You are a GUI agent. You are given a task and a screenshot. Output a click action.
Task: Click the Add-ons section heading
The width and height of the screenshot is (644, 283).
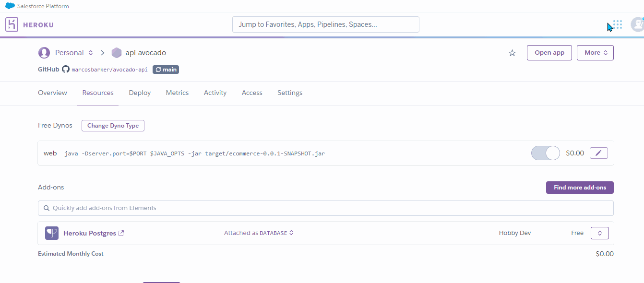[51, 188]
